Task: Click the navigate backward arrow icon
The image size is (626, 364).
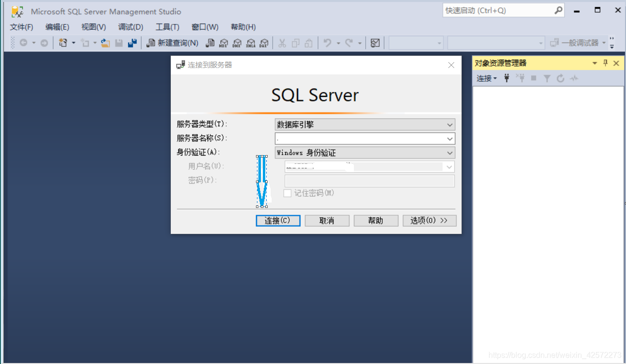Action: 23,43
